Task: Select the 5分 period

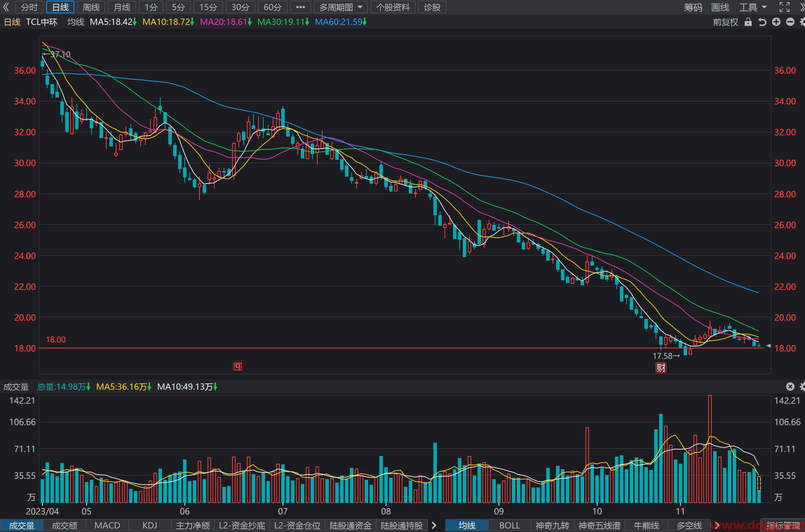Action: 178,7
